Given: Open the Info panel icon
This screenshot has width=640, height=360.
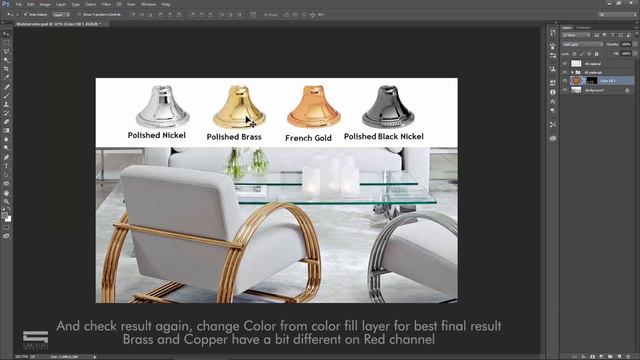Looking at the screenshot, I should point(553,92).
